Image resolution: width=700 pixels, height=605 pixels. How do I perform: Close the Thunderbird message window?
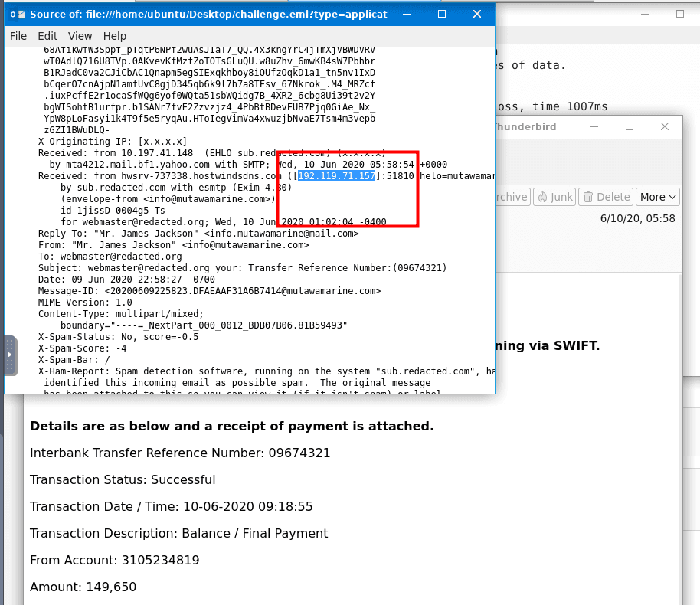click(665, 126)
